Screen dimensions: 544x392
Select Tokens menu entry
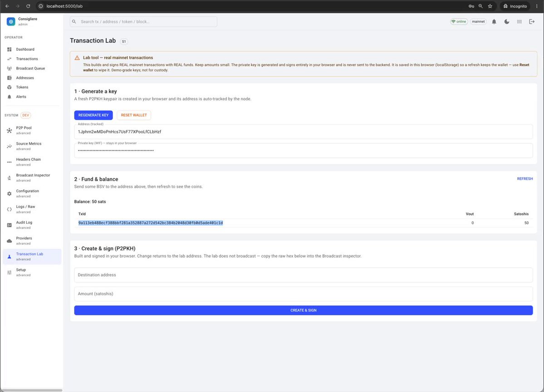(22, 87)
